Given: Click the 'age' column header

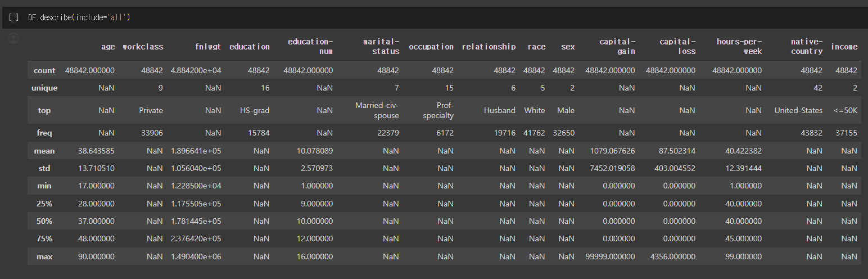Looking at the screenshot, I should (108, 47).
